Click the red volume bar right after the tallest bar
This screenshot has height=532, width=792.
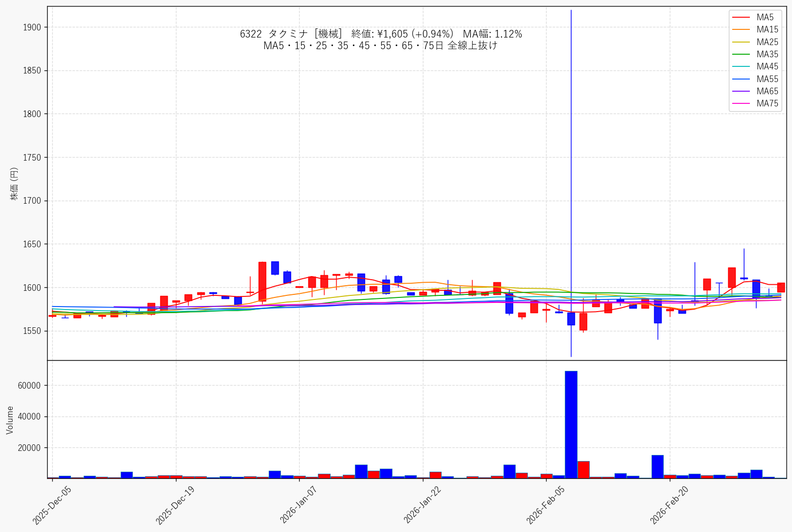point(583,470)
